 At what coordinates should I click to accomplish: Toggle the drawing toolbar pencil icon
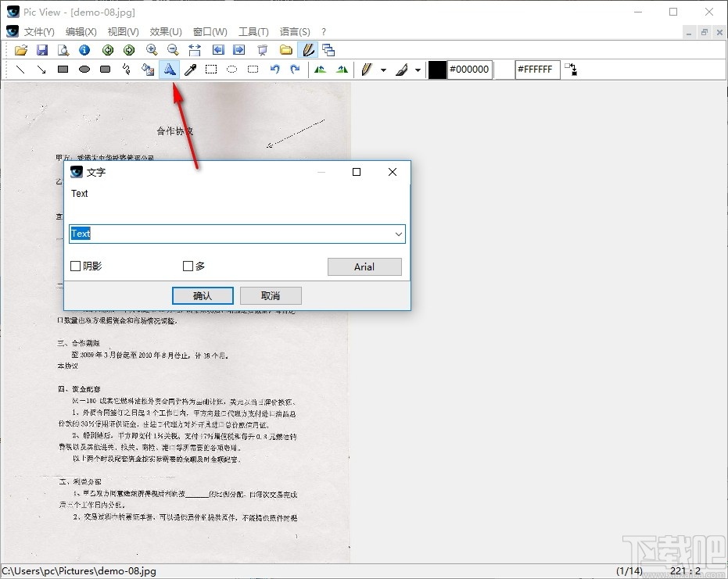(x=308, y=50)
